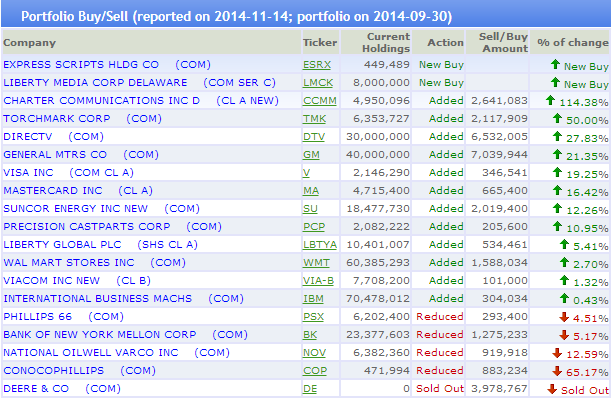611x399 pixels.
Task: Click red down arrow next to 65.17%
Action: coord(557,371)
